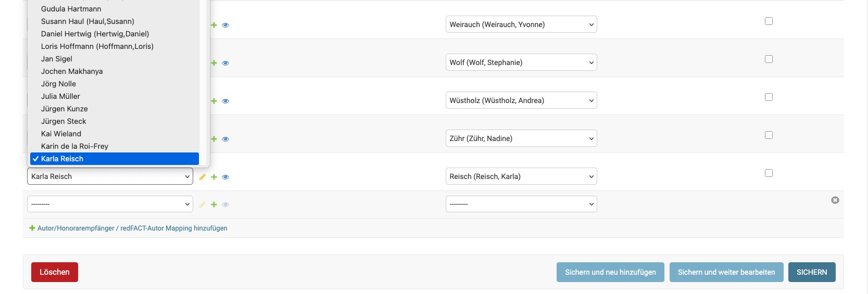View the author in the Wolf row via eye icon
Image resolution: width=868 pixels, height=294 pixels.
click(225, 63)
